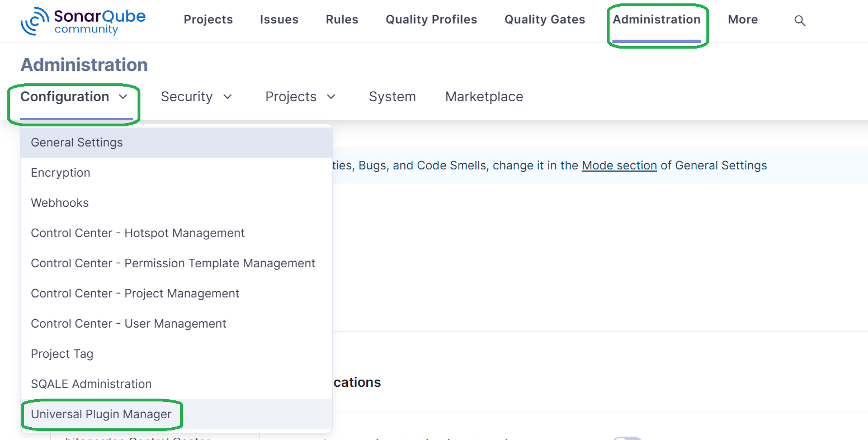Follow the Mode section link
868x440 pixels.
pyautogui.click(x=619, y=165)
